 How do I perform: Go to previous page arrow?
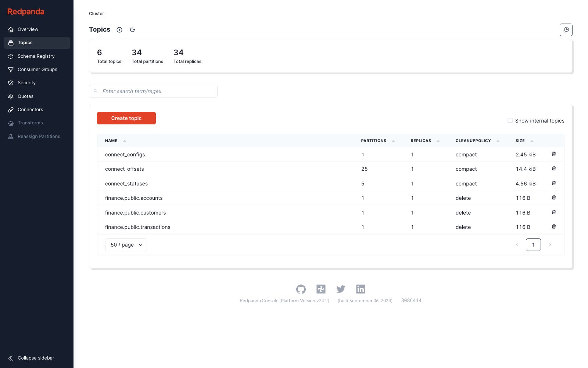[517, 245]
